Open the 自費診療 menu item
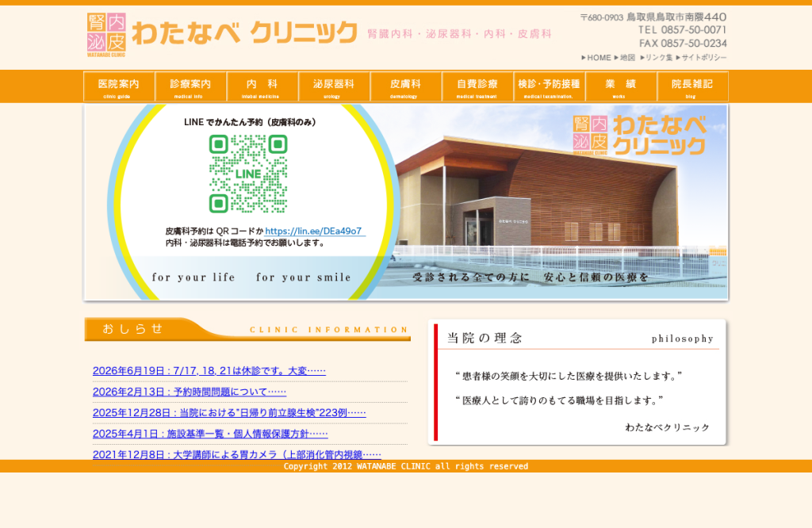The height and width of the screenshot is (528, 812). pos(477,86)
